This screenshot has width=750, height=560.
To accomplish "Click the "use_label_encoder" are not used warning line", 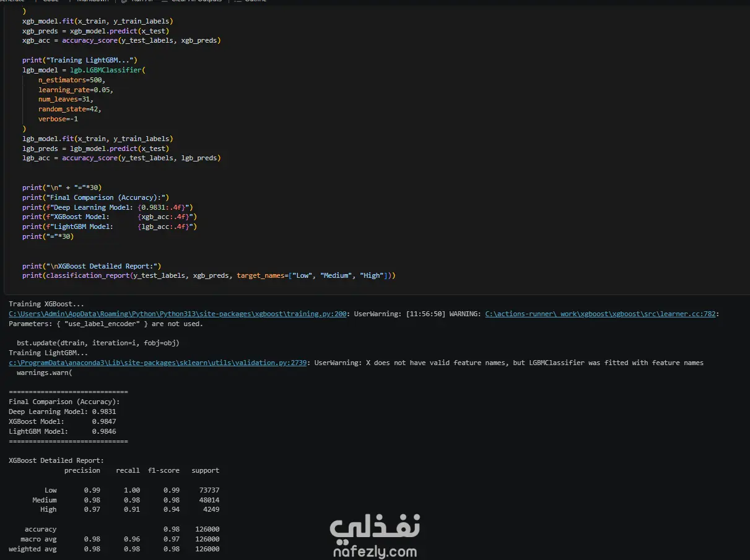I will pos(106,324).
